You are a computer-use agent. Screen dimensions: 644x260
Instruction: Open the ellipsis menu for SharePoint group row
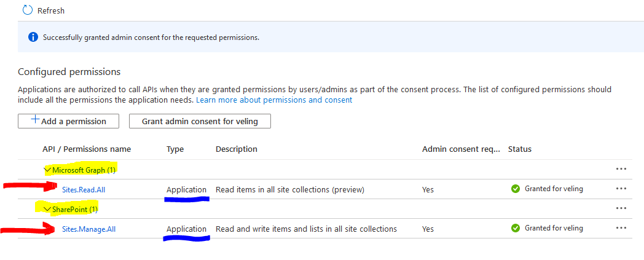pyautogui.click(x=621, y=208)
